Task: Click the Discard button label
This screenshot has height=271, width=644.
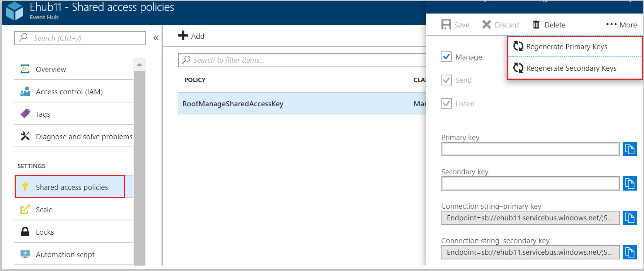Action: click(507, 25)
